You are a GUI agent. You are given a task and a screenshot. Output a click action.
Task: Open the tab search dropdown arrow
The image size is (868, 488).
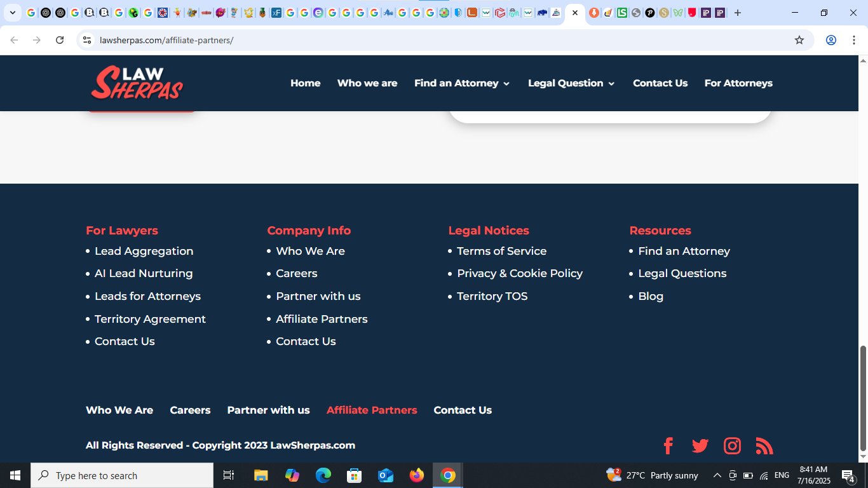12,13
